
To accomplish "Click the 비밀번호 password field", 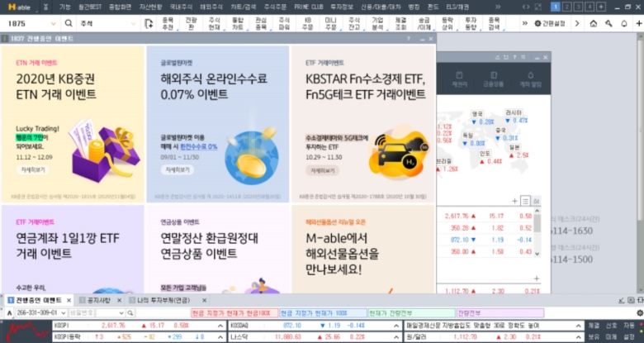I will pos(81,313).
